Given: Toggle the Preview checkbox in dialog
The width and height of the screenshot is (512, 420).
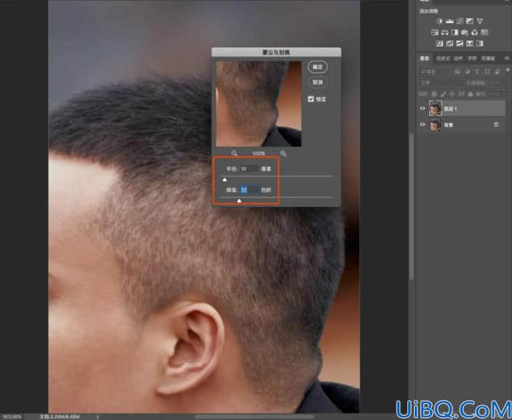Looking at the screenshot, I should click(311, 99).
